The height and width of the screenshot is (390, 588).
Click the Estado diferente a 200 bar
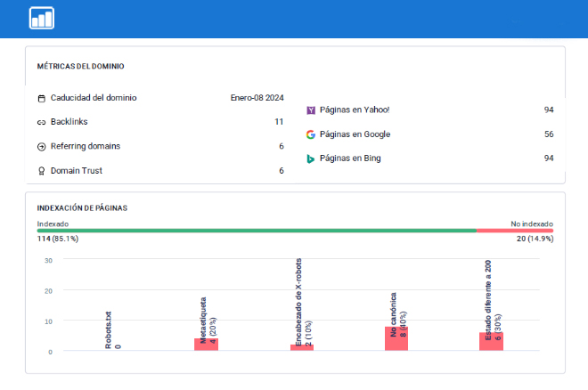click(x=491, y=341)
